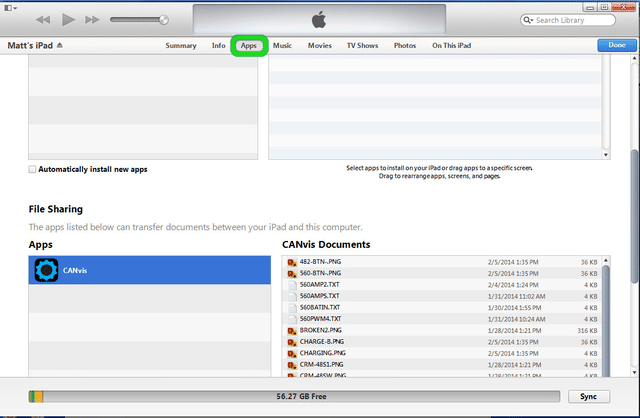Click the main window vertical scrollbar thumb
This screenshot has width=640, height=418.
click(634, 216)
